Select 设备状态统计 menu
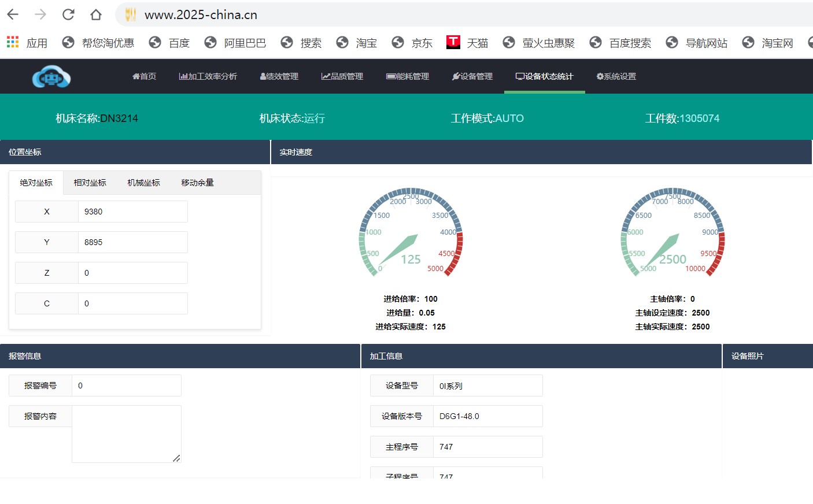The height and width of the screenshot is (504, 813). coord(545,76)
